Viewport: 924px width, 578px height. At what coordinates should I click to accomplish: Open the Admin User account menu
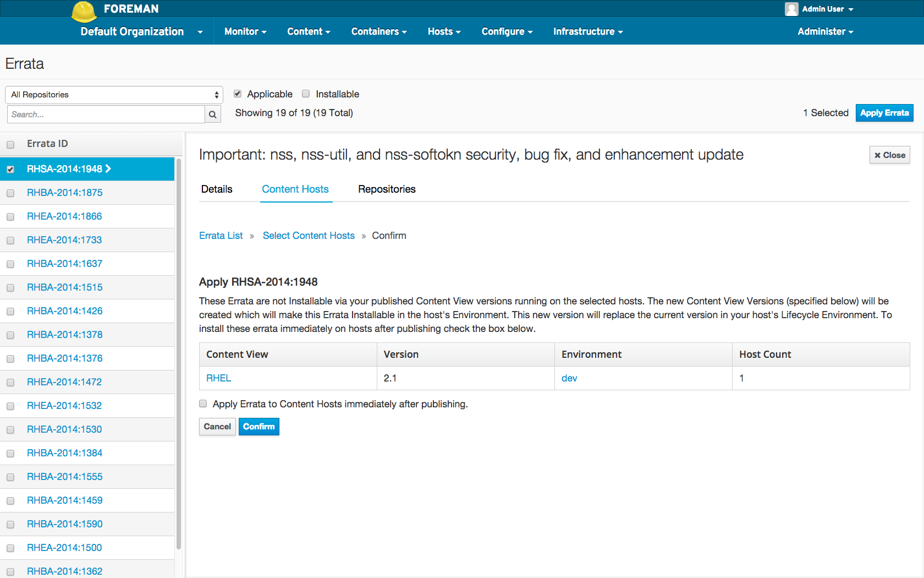point(828,9)
